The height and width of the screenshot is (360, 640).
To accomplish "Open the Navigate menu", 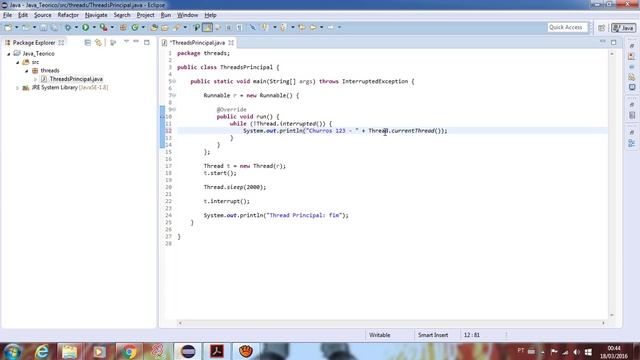I will click(x=96, y=15).
